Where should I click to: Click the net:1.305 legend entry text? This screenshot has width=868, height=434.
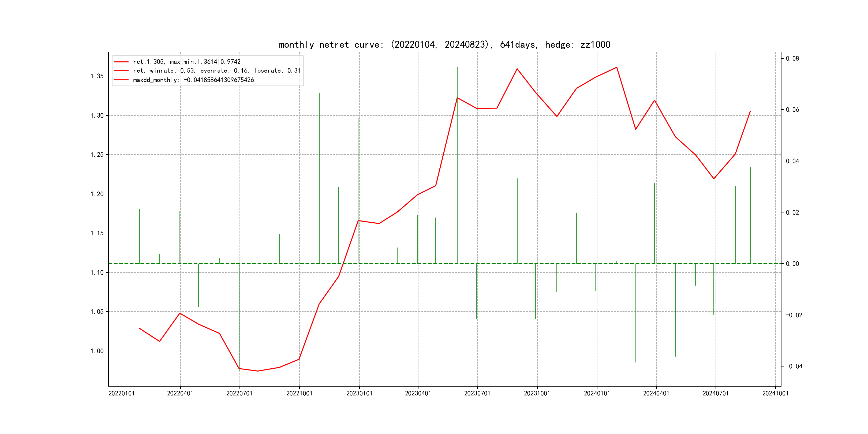(187, 62)
